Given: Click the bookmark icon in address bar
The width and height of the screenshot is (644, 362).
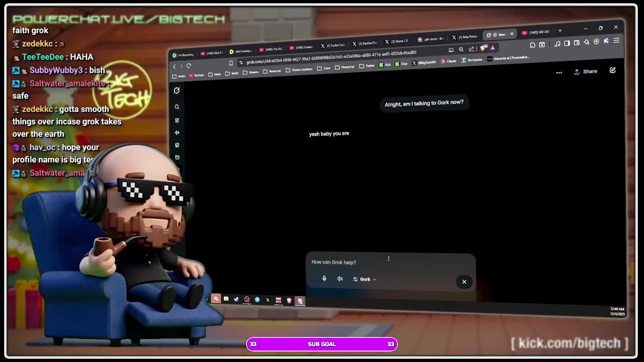Looking at the screenshot, I should tap(231, 63).
